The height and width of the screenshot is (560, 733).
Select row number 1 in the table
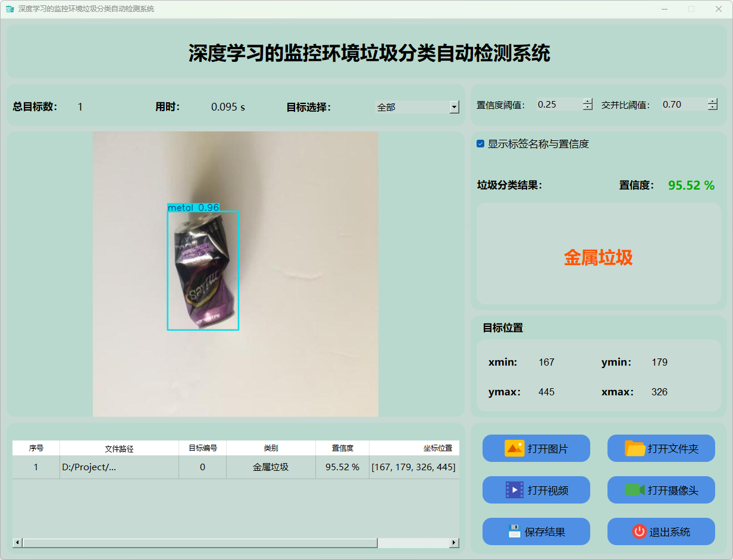pos(36,467)
